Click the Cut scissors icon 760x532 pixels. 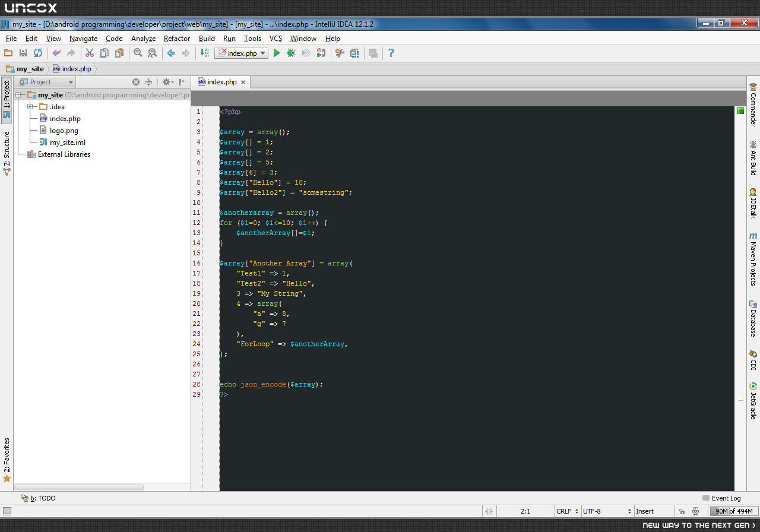90,53
